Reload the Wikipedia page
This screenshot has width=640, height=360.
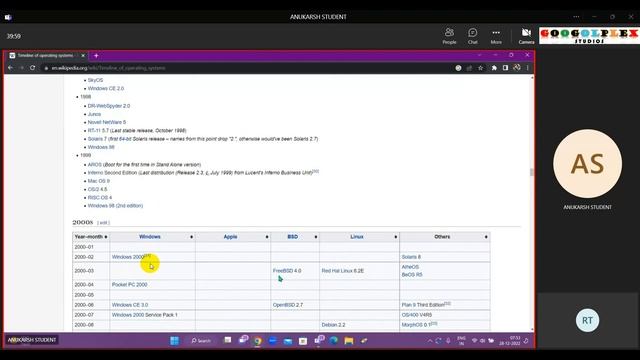(x=32, y=68)
